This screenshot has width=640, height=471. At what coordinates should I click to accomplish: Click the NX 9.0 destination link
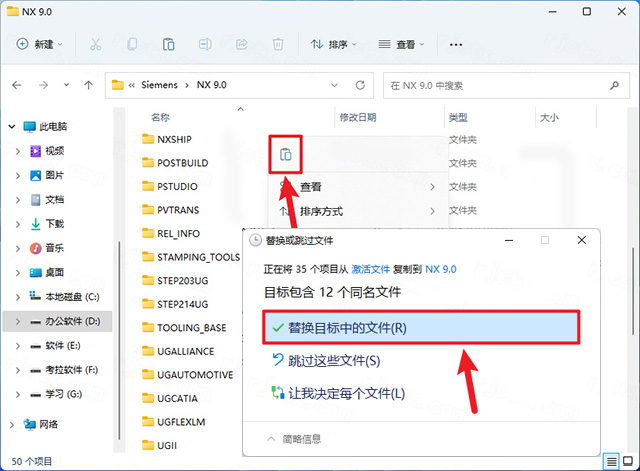coord(441,269)
